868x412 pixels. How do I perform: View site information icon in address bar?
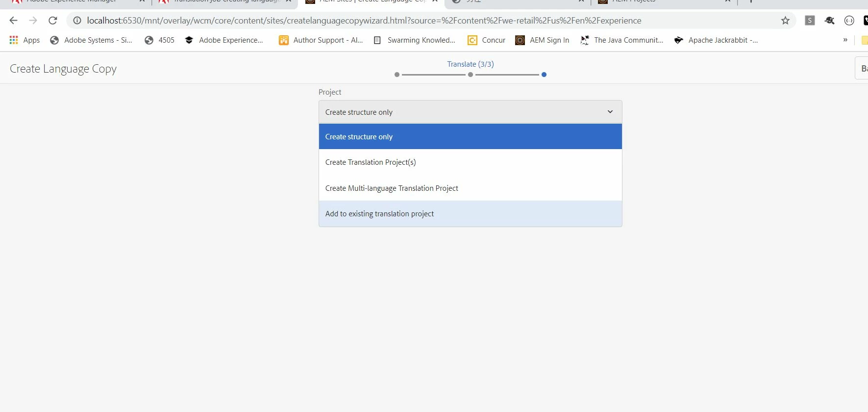77,21
